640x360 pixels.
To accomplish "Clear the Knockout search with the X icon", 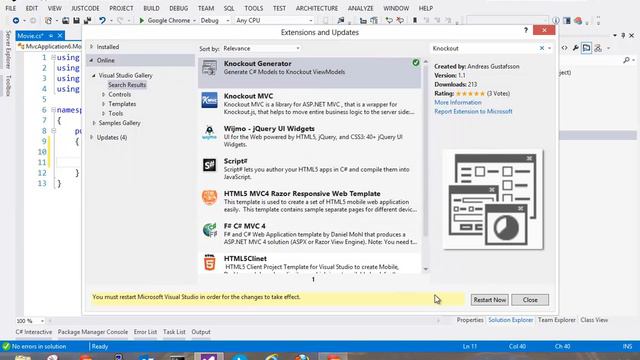I will click(x=542, y=48).
